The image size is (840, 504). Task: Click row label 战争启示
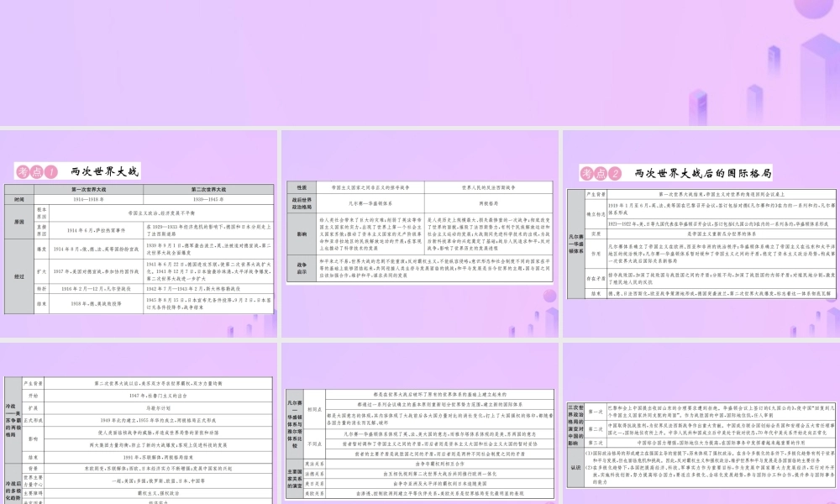[302, 268]
